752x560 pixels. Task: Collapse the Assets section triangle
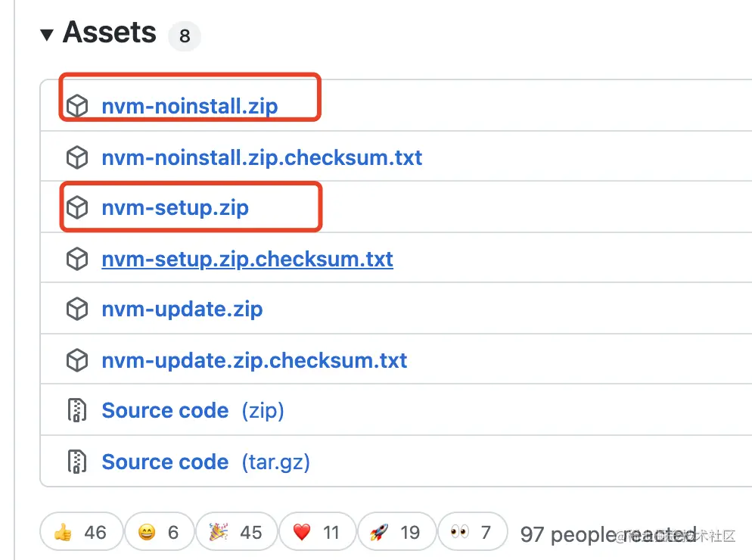[x=47, y=35]
